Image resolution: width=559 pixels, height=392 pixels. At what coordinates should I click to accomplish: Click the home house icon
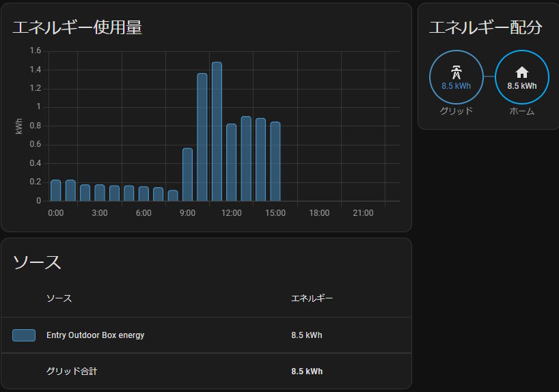click(522, 72)
